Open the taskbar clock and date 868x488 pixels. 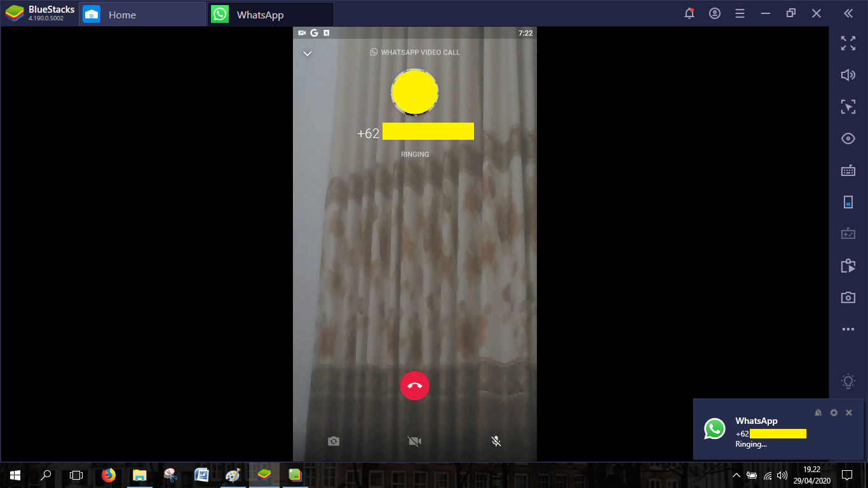point(811,475)
